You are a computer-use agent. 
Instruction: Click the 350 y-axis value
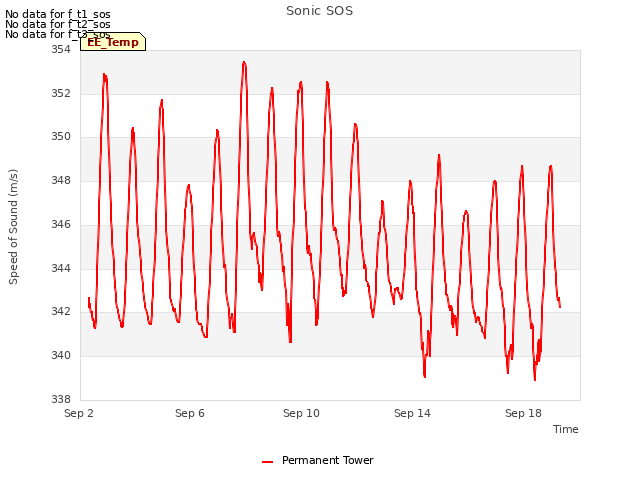pyautogui.click(x=60, y=136)
